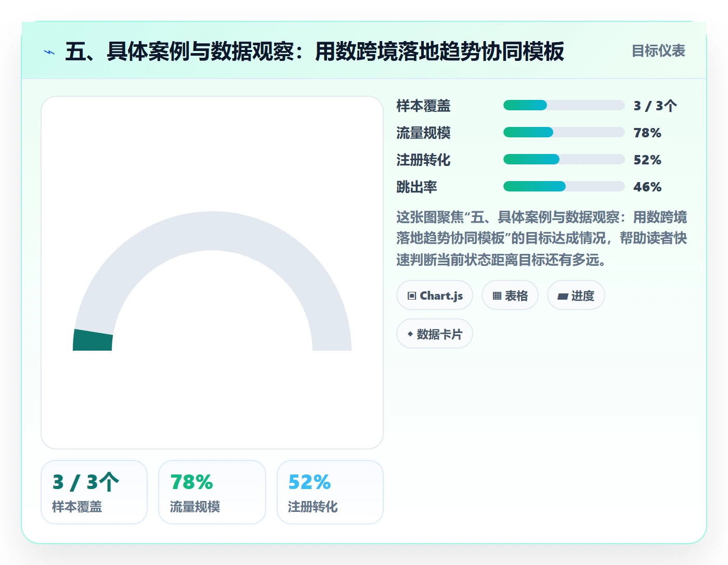The image size is (728, 565).
Task: Click the 78% value beside progress bar
Action: [647, 133]
